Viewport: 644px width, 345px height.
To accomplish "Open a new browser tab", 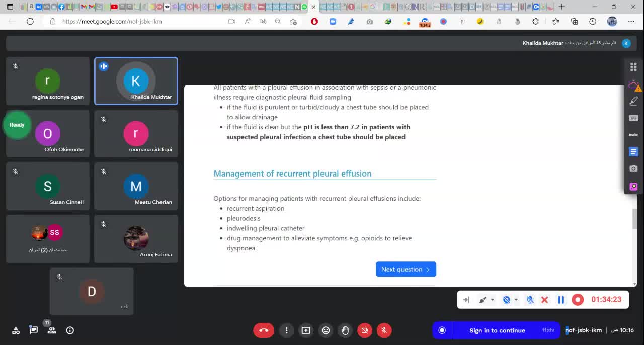I will [561, 7].
